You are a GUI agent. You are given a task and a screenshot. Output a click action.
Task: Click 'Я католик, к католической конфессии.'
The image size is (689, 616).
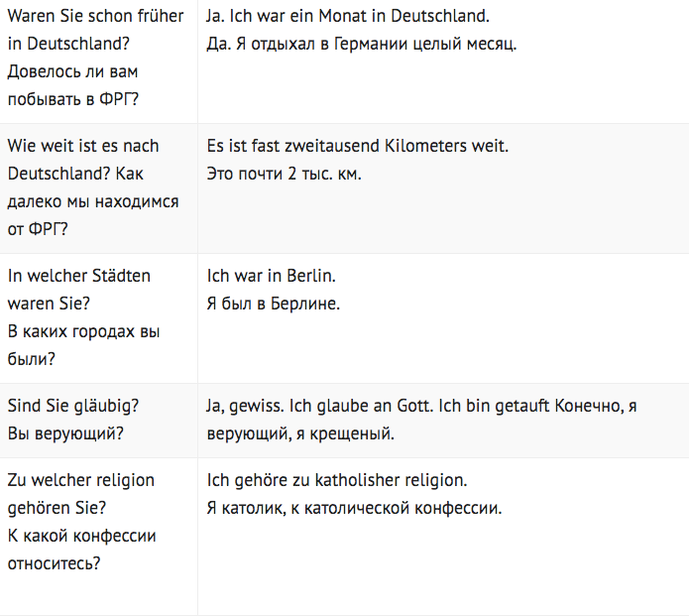coord(354,508)
